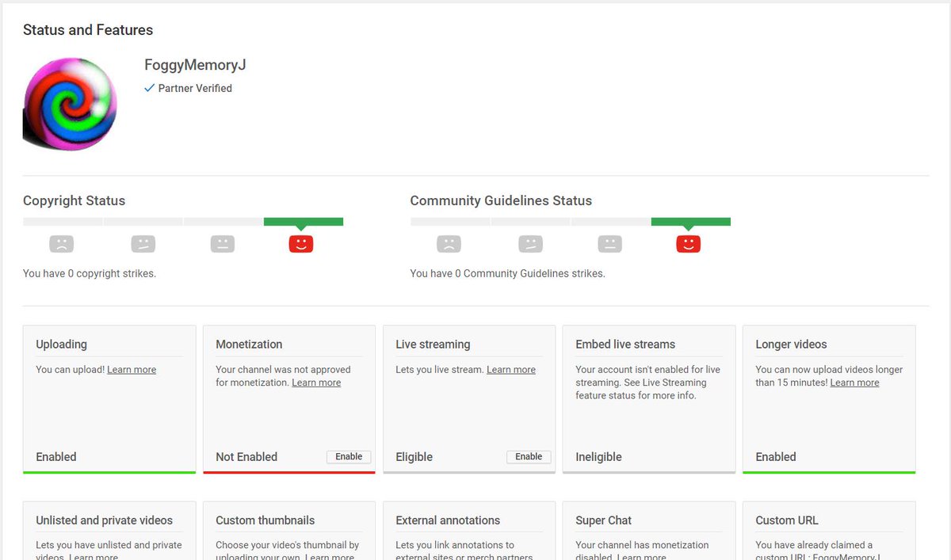Click the External annotations card title
This screenshot has height=560, width=951.
click(x=448, y=520)
